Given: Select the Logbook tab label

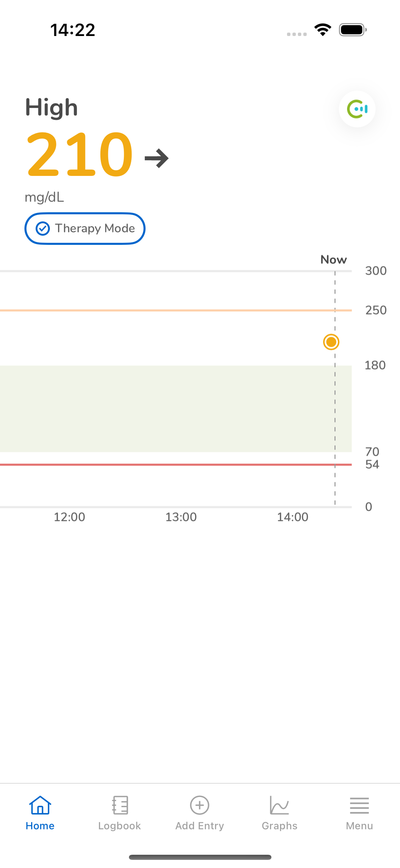Looking at the screenshot, I should pyautogui.click(x=119, y=826).
